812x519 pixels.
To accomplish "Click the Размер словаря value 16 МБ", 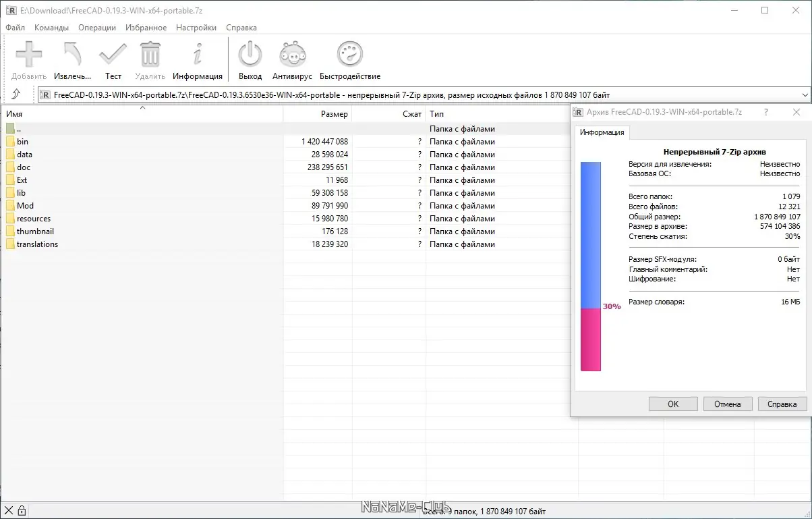I will click(790, 302).
